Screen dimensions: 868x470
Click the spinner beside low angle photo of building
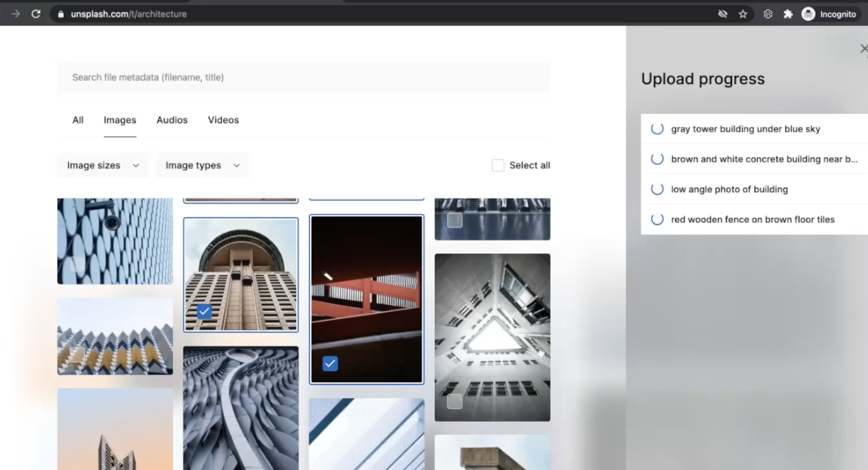tap(657, 189)
